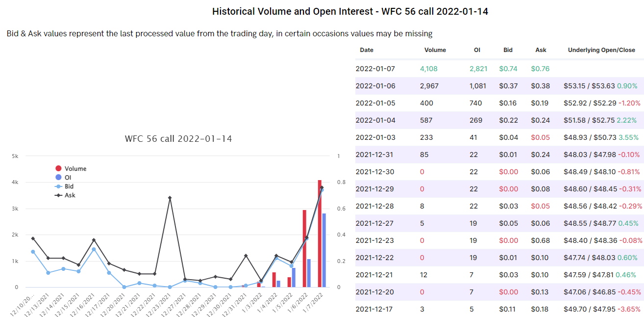Toggle the Bid line in chart legend
Screen dimensions: 644x317
64,186
